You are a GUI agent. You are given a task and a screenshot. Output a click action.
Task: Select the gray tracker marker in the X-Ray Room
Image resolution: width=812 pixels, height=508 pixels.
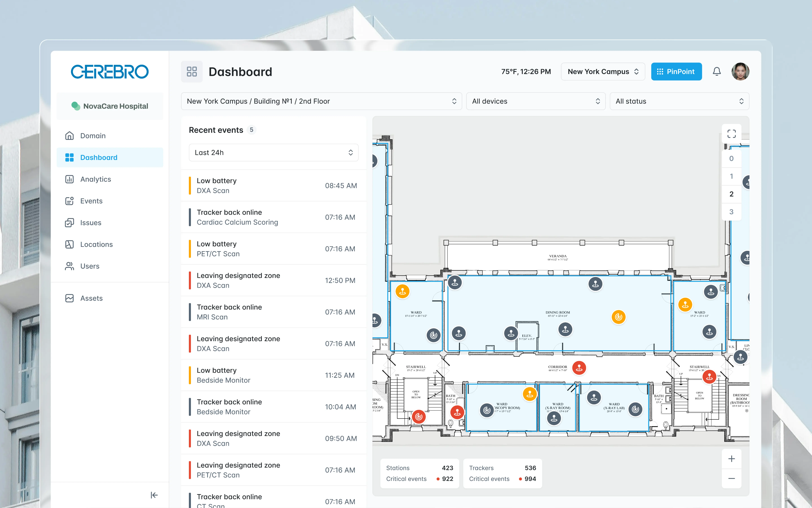click(x=554, y=418)
